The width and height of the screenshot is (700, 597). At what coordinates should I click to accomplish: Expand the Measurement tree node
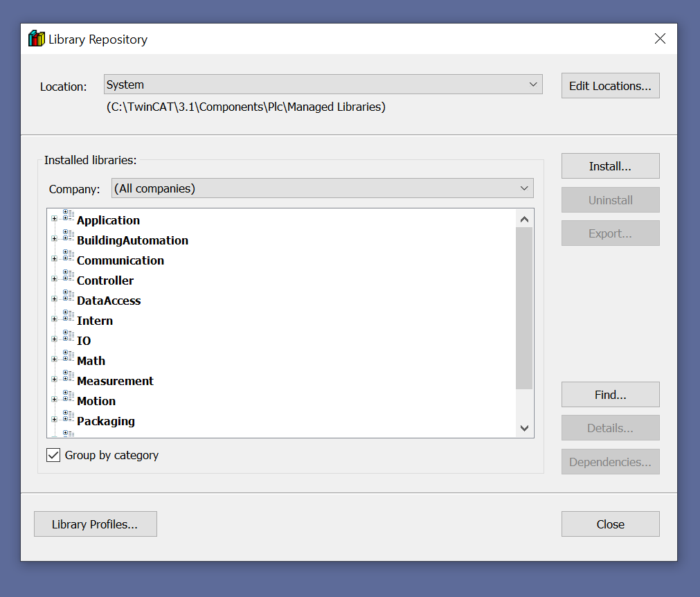[x=54, y=379]
